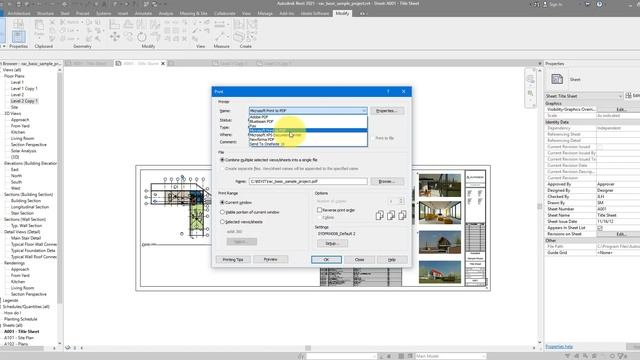Select Building Section in Project Browser
640x360 pixels.
(x=26, y=201)
